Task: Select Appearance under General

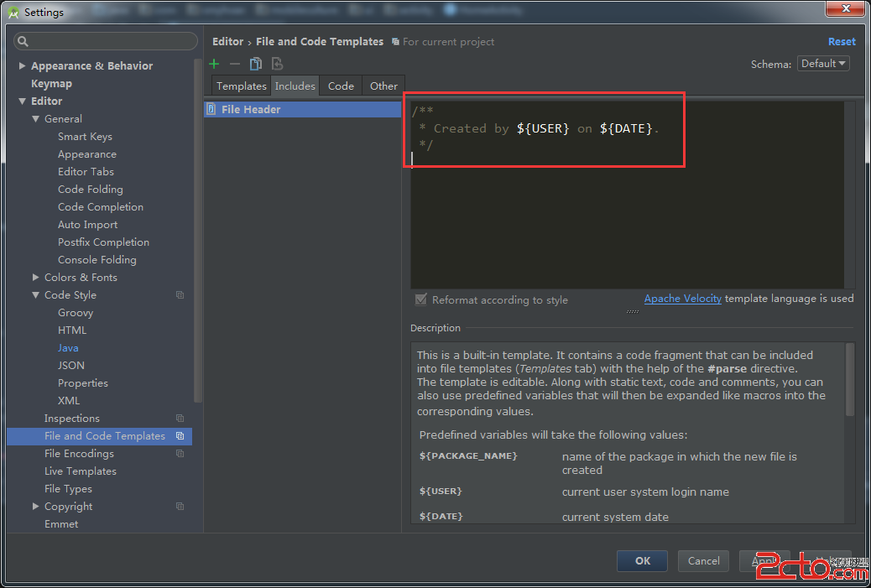Action: coord(87,154)
